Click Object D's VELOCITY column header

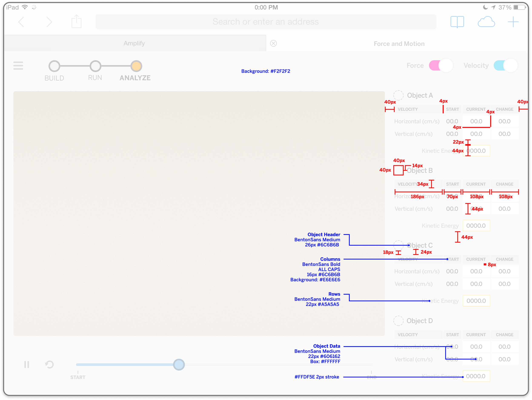click(x=419, y=335)
